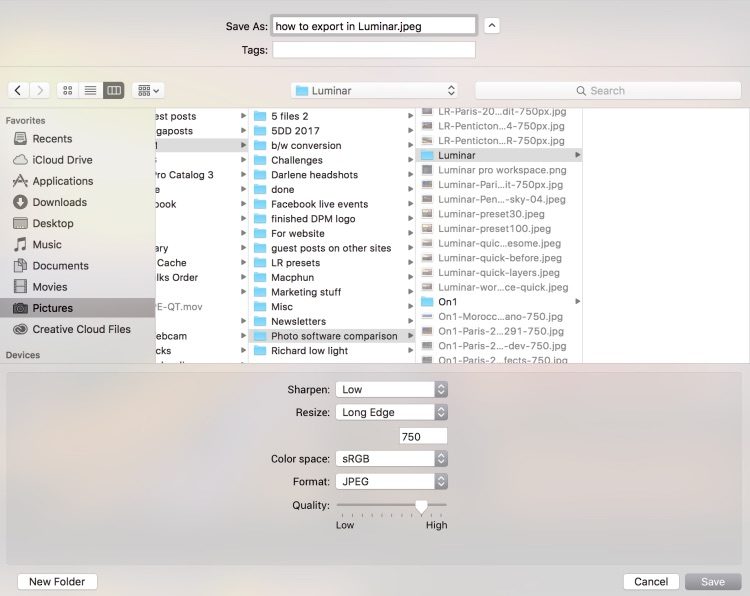Click the Quality slider handle

click(x=421, y=507)
